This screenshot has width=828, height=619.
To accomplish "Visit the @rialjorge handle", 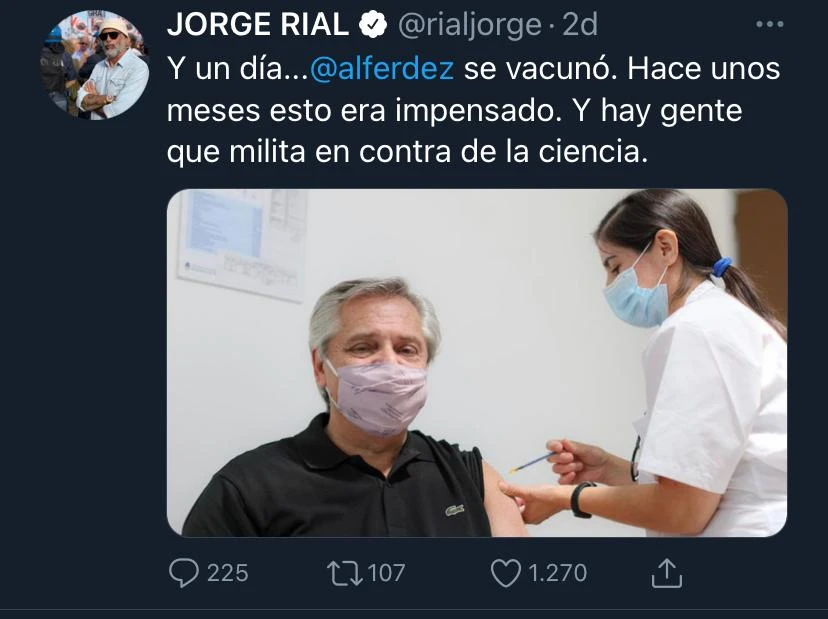I will point(469,26).
